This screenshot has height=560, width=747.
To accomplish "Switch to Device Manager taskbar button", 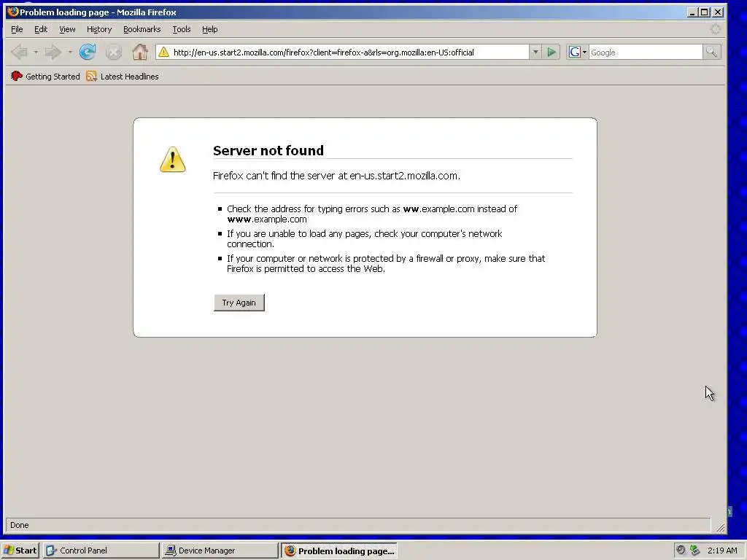I will [220, 551].
